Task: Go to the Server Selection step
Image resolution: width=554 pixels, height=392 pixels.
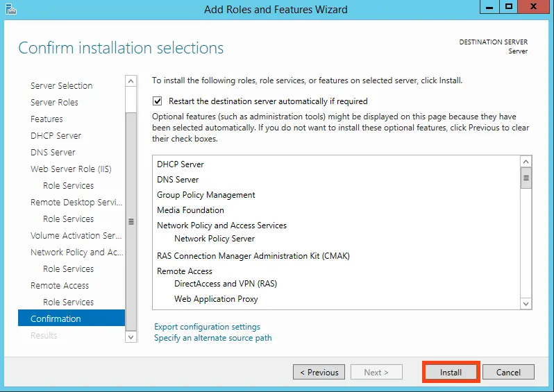Action: pyautogui.click(x=61, y=85)
